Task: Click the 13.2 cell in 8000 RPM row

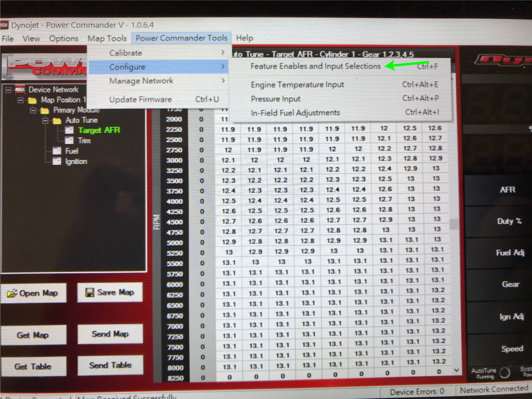Action: click(438, 361)
